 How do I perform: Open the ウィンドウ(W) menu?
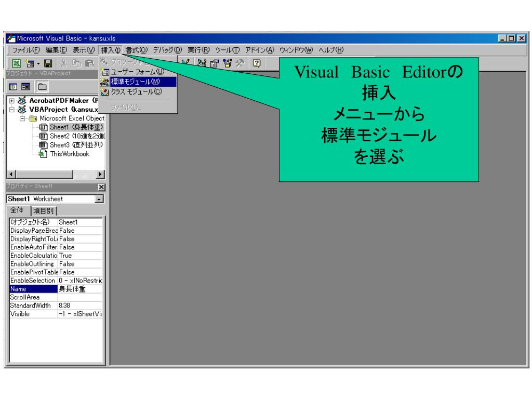pyautogui.click(x=296, y=50)
